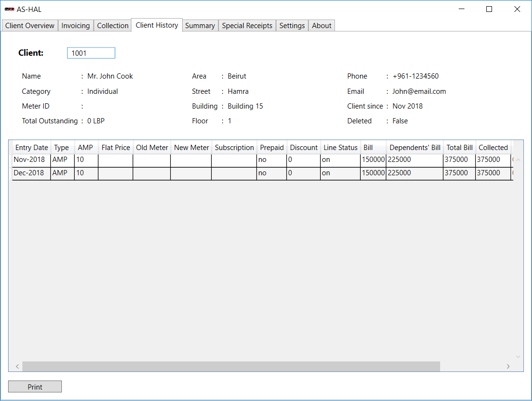Viewport: 532px width, 401px height.
Task: Click the Client since Nov 2018 value
Action: (x=407, y=106)
